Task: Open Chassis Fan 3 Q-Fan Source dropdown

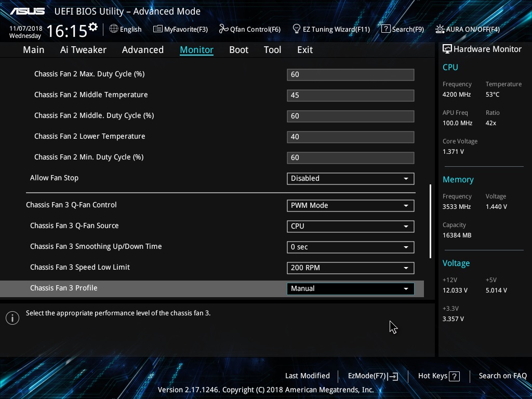Action: tap(351, 227)
